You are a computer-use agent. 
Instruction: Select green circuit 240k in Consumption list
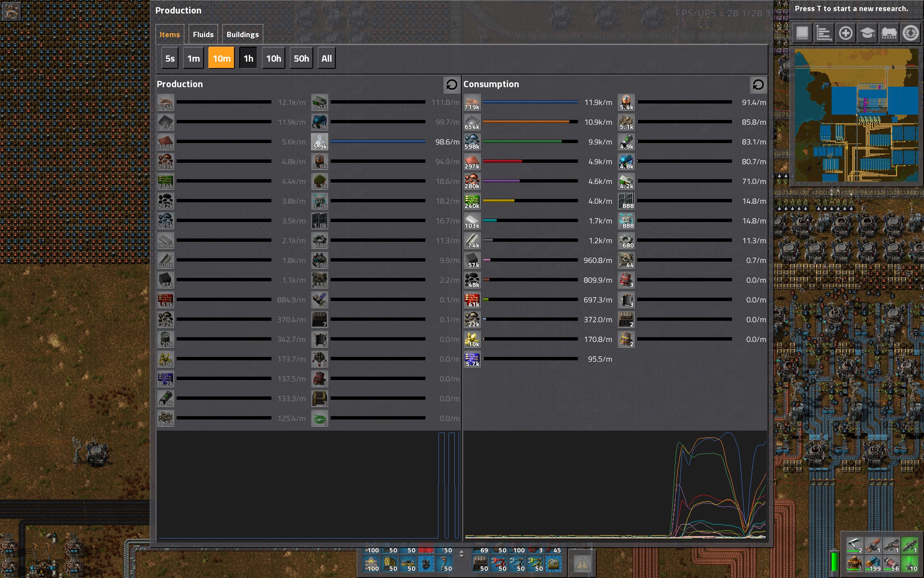click(x=472, y=201)
